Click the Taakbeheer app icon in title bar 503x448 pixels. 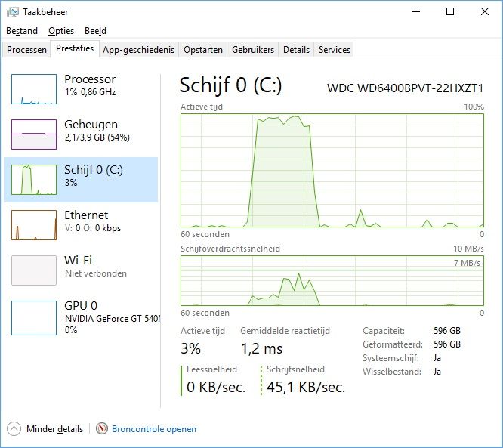tap(13, 12)
